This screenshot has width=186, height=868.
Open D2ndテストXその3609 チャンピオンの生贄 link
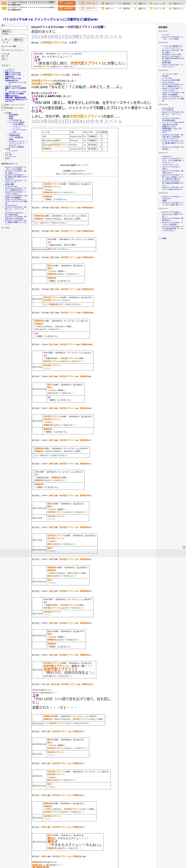click(173, 204)
